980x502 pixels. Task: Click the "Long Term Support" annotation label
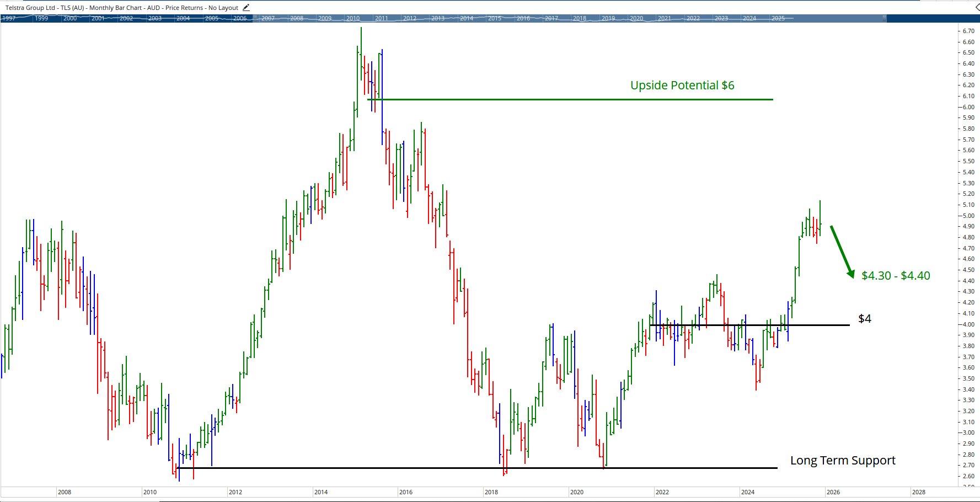tap(843, 460)
